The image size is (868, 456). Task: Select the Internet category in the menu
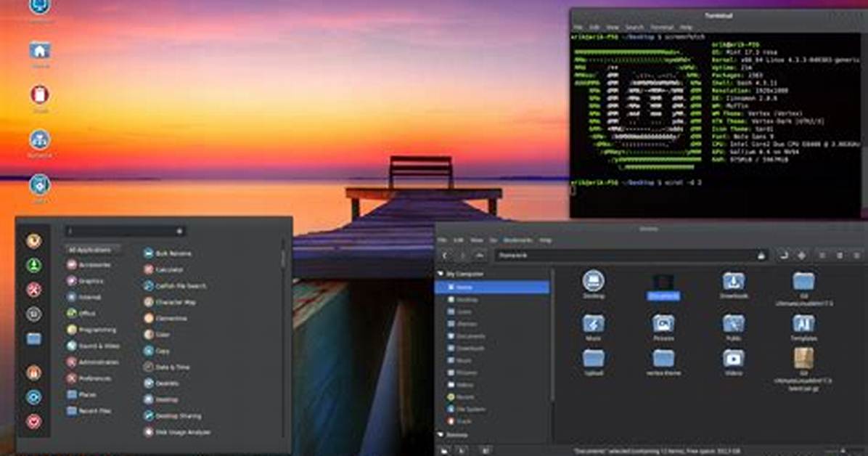pos(84,297)
